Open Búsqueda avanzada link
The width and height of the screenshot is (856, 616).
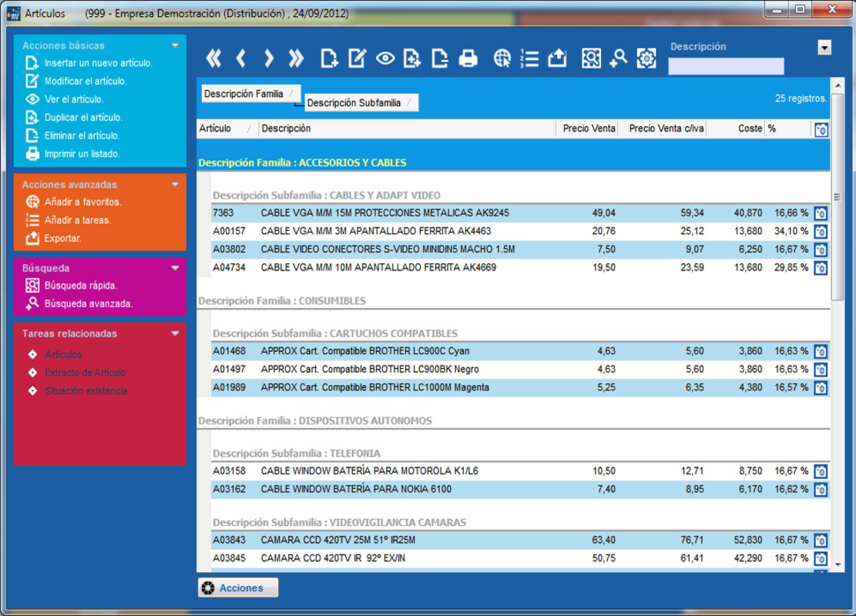[89, 303]
